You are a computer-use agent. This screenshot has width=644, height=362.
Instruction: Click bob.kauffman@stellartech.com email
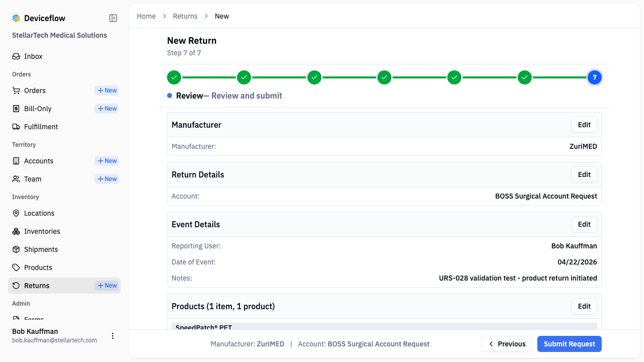(x=54, y=340)
